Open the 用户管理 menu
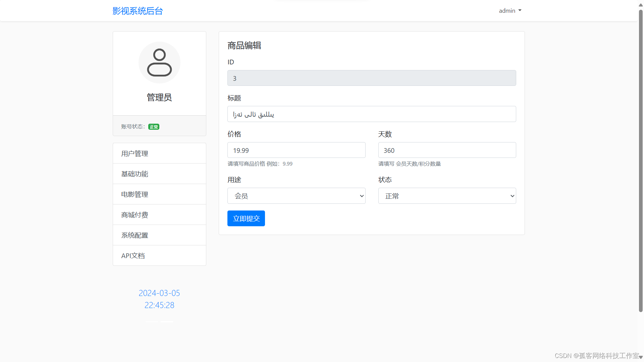This screenshot has height=362, width=644. coord(159,154)
